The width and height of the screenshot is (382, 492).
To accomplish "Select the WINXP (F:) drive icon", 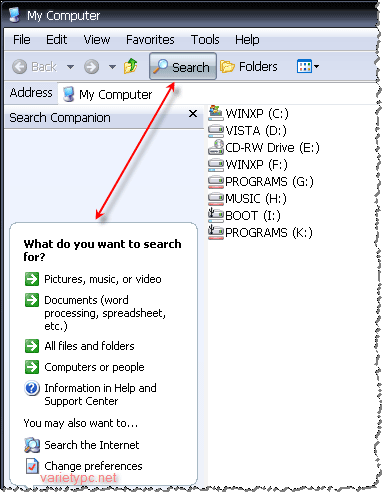I will (215, 164).
